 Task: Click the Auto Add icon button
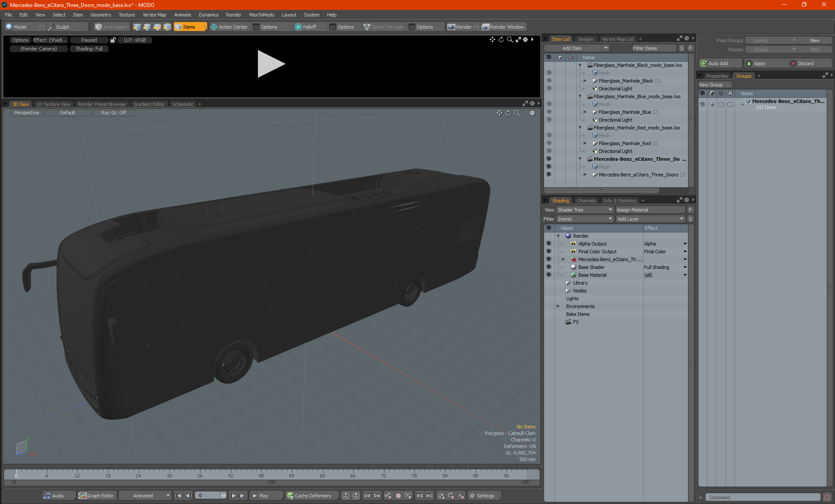point(704,63)
